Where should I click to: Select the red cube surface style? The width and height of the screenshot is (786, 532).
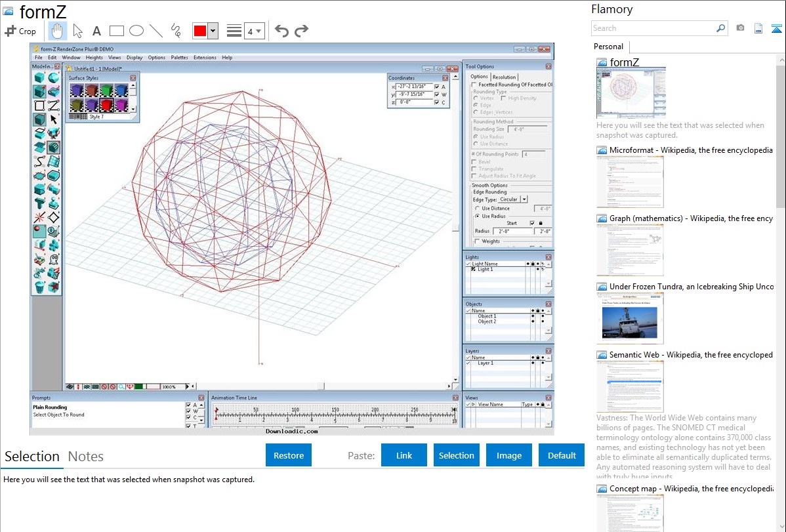click(106, 106)
